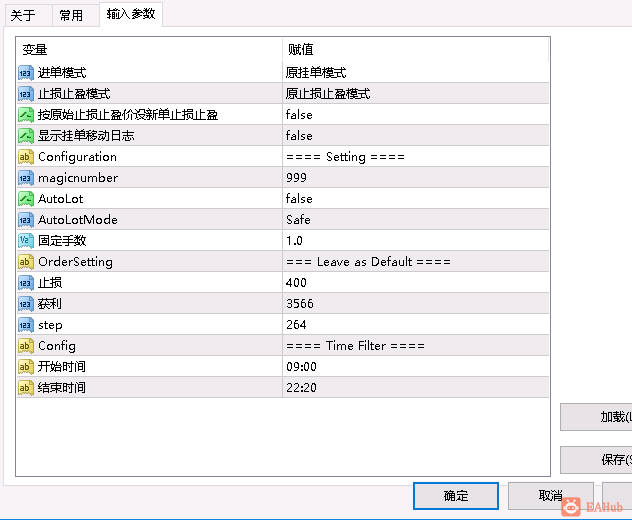632x522 pixels.
Task: Click the boolean icon beside AutoLot
Action: [x=26, y=199]
